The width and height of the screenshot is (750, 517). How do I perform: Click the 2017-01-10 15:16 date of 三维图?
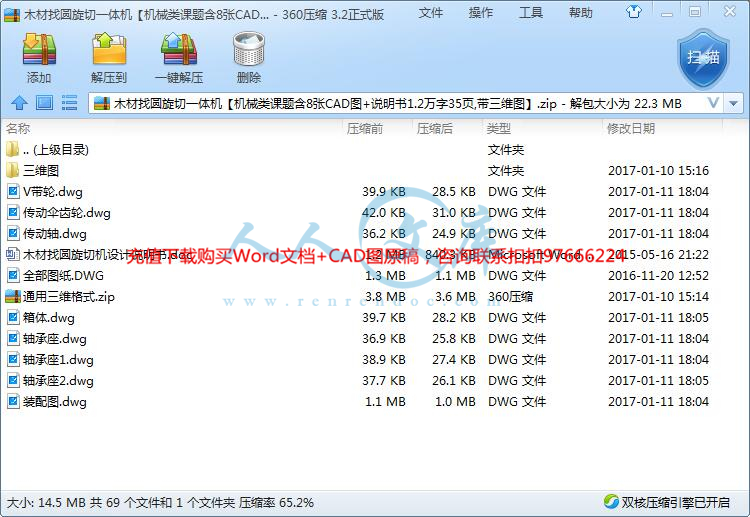coord(658,171)
